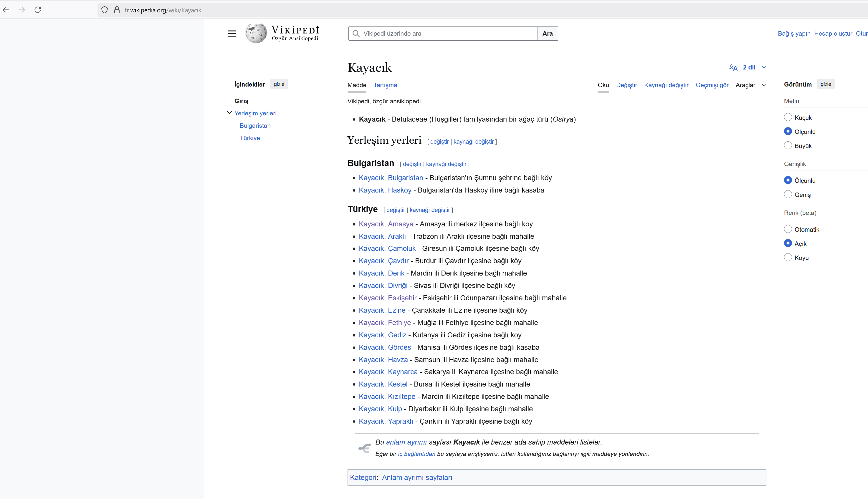The image size is (868, 499).
Task: Click the Wikipedia globe logo
Action: (x=256, y=33)
